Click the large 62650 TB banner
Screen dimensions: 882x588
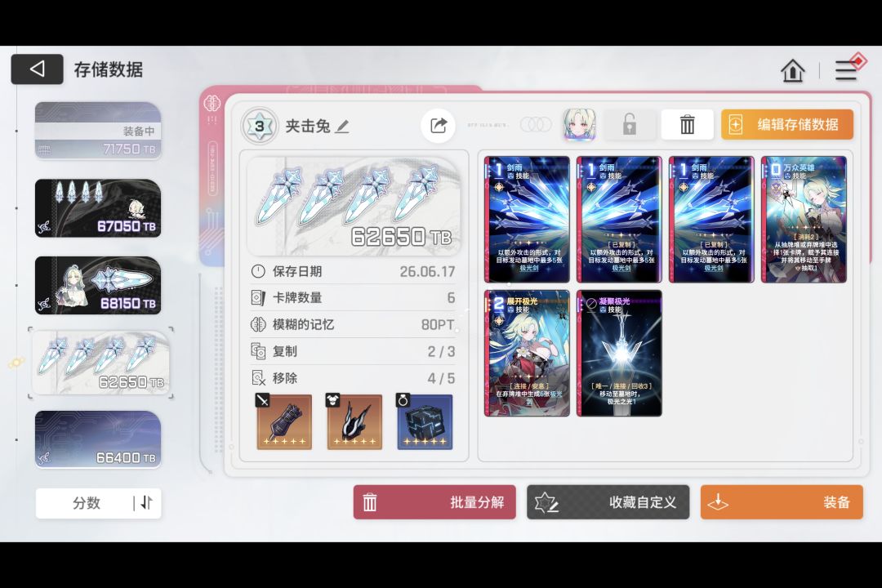click(x=354, y=207)
